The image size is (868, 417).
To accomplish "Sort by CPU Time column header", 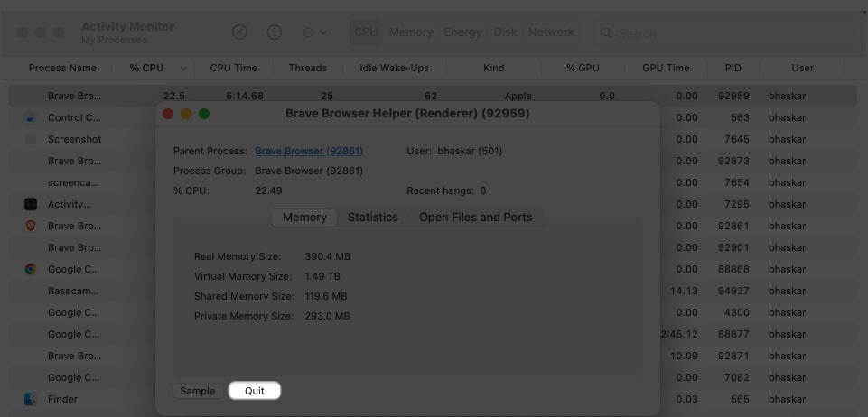I will pos(234,68).
